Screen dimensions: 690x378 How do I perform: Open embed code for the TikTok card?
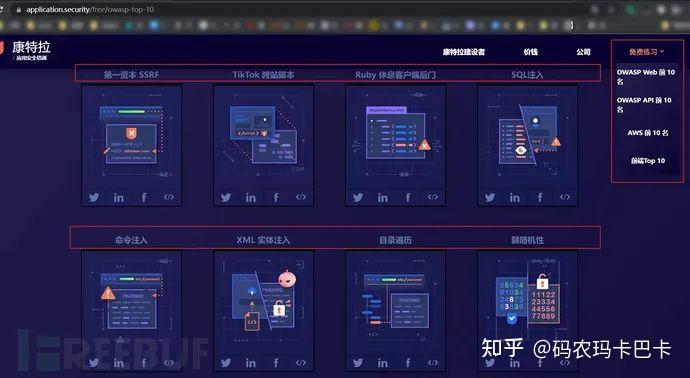coord(301,197)
